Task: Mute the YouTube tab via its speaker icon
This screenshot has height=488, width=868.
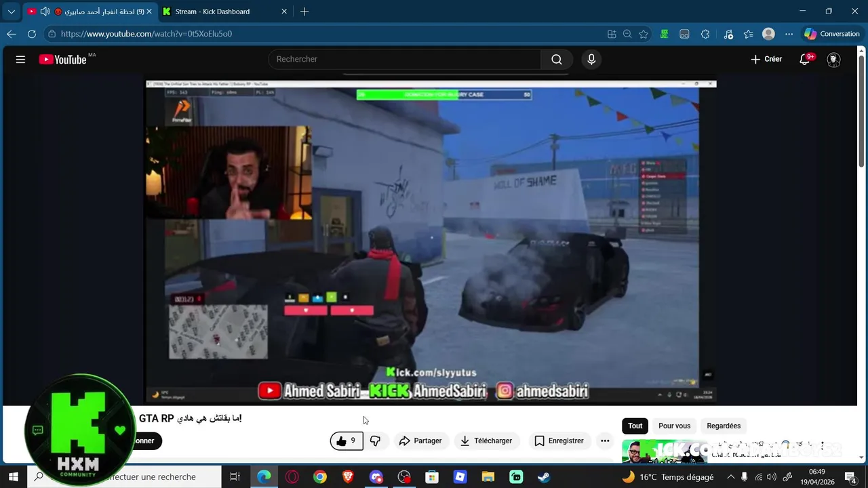Action: [x=45, y=12]
